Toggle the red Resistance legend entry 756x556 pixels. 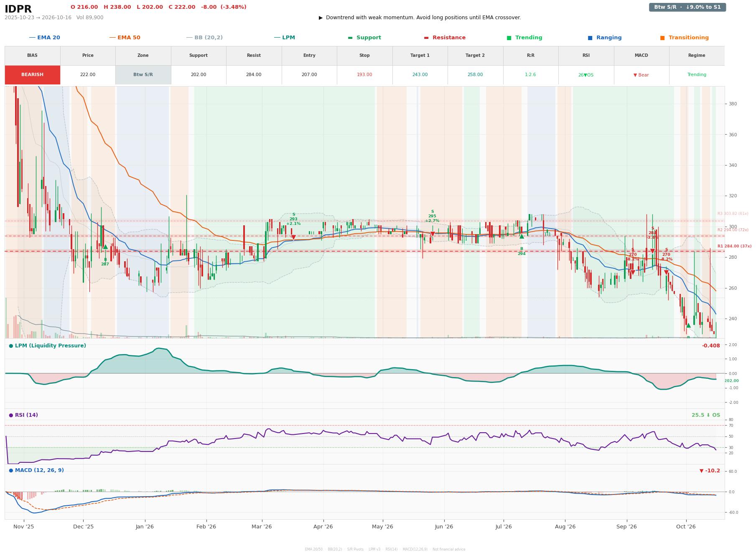(x=445, y=38)
